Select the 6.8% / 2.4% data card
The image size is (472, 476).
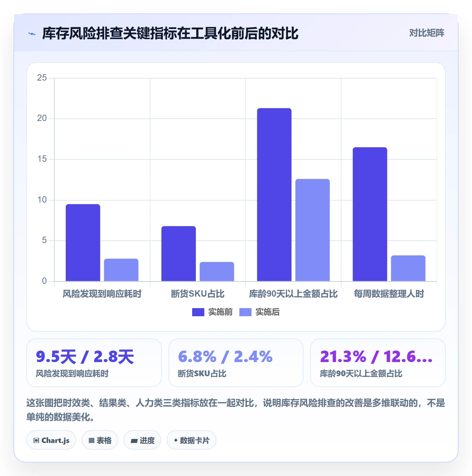(x=236, y=363)
